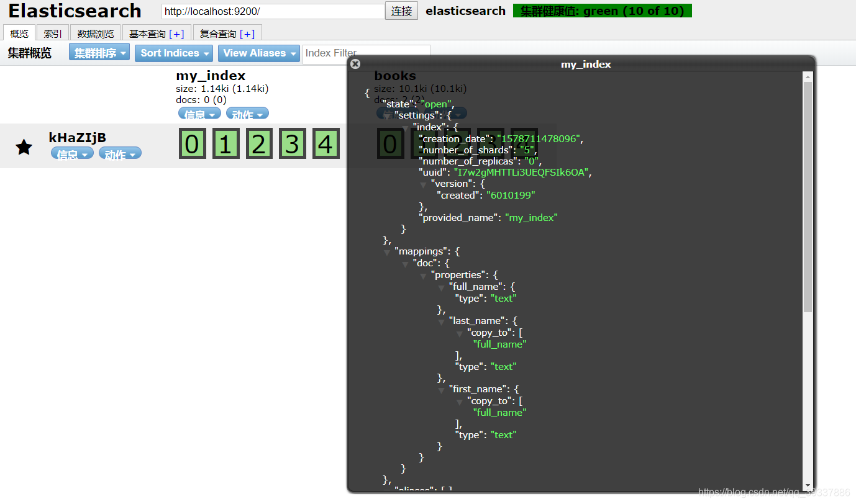Click the master node star icon
The width and height of the screenshot is (856, 504).
coord(24,147)
